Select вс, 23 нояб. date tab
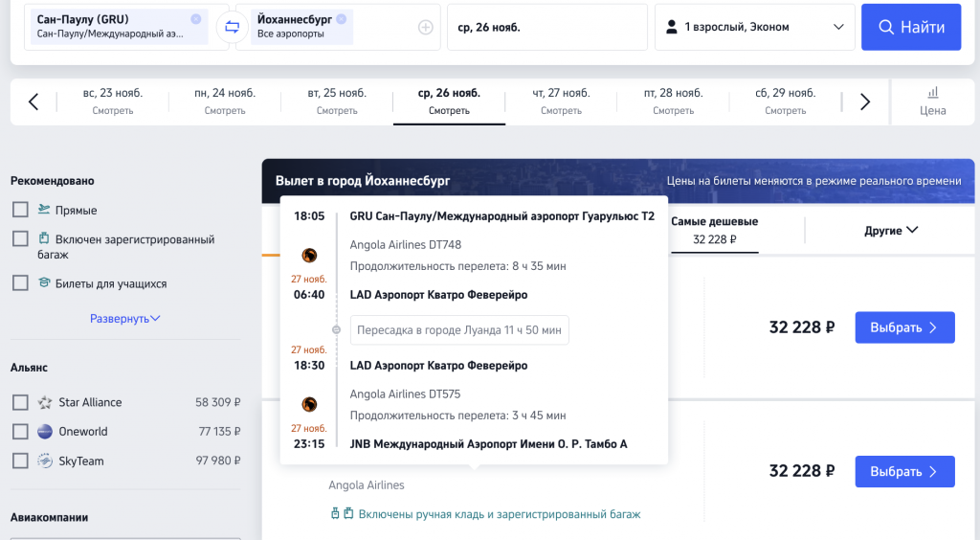 pos(113,101)
